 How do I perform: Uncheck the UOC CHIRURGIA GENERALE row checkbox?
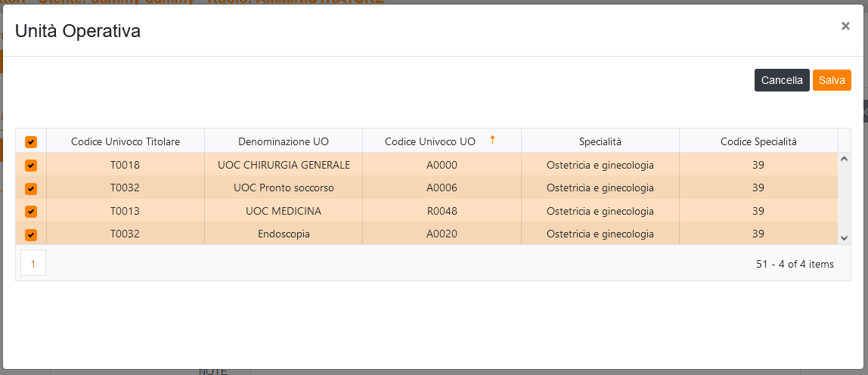tap(31, 166)
